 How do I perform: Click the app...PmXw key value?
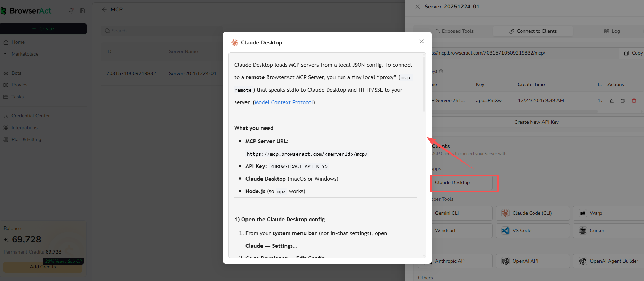pyautogui.click(x=489, y=101)
